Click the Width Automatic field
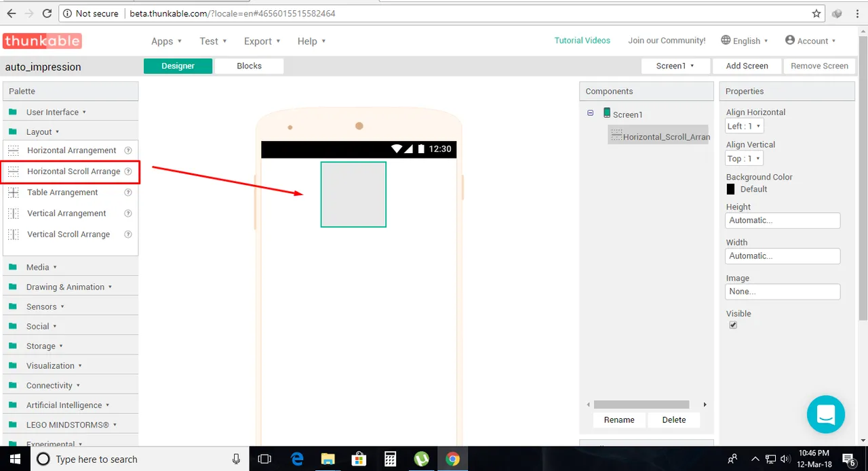 (783, 256)
